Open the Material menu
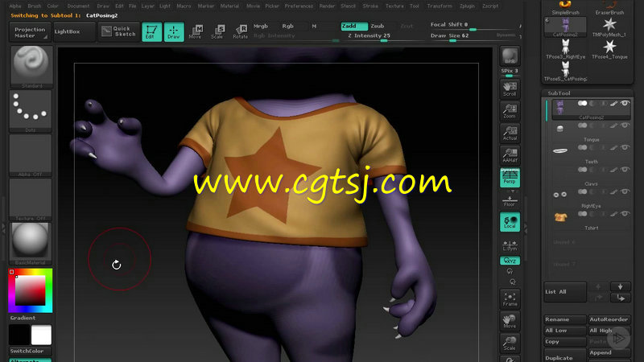This screenshot has height=362, width=644. pyautogui.click(x=229, y=6)
